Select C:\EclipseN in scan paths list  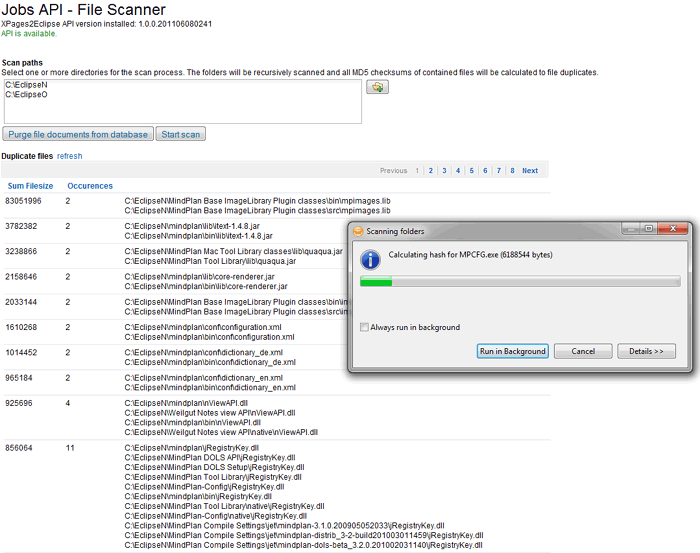pyautogui.click(x=26, y=85)
